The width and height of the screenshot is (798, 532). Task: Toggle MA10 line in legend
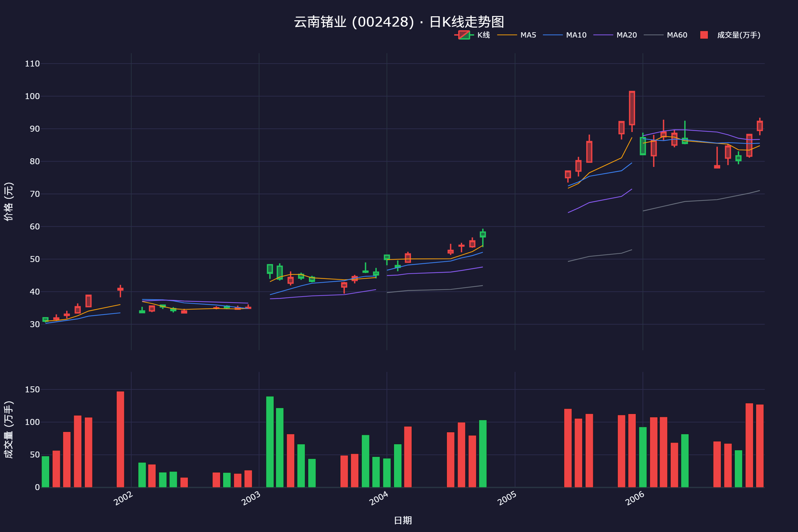point(565,35)
